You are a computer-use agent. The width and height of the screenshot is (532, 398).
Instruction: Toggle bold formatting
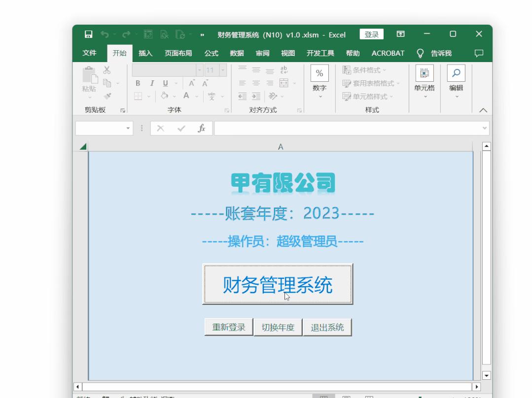click(138, 83)
